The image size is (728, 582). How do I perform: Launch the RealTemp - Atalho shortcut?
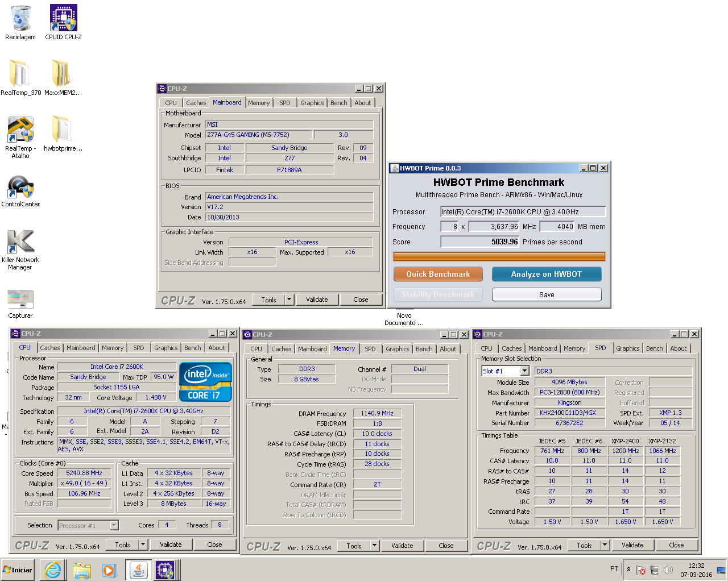coord(20,137)
